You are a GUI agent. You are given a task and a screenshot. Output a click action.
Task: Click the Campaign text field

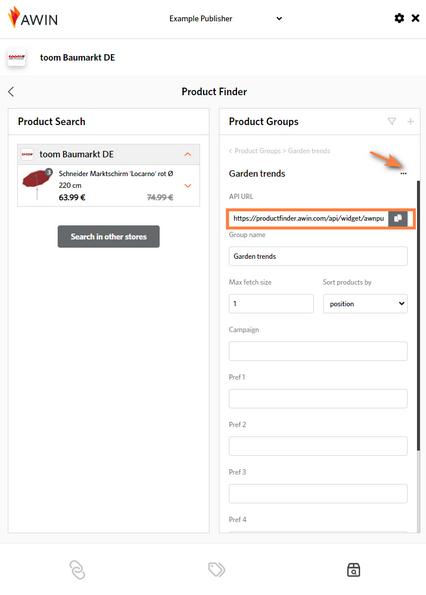(318, 351)
